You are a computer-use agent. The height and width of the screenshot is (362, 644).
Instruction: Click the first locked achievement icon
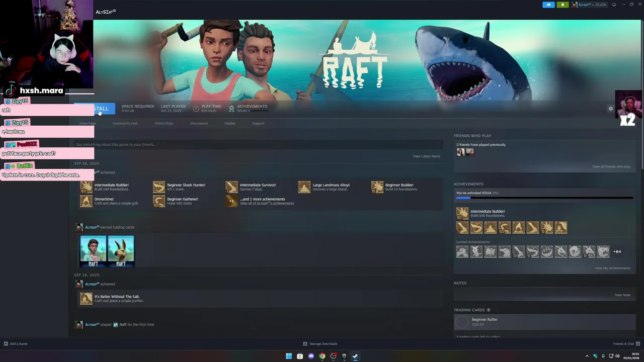(x=462, y=251)
